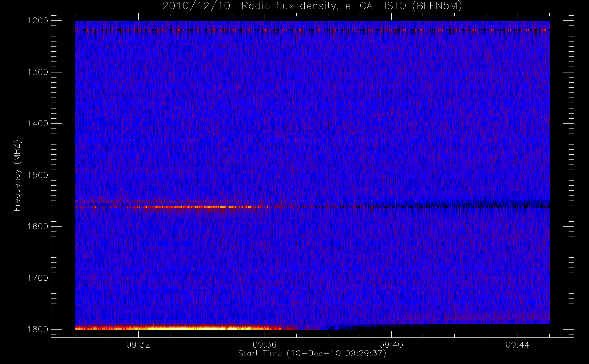This screenshot has height=364, width=589.
Task: Click the 09:36 time tick label
Action: pos(265,345)
